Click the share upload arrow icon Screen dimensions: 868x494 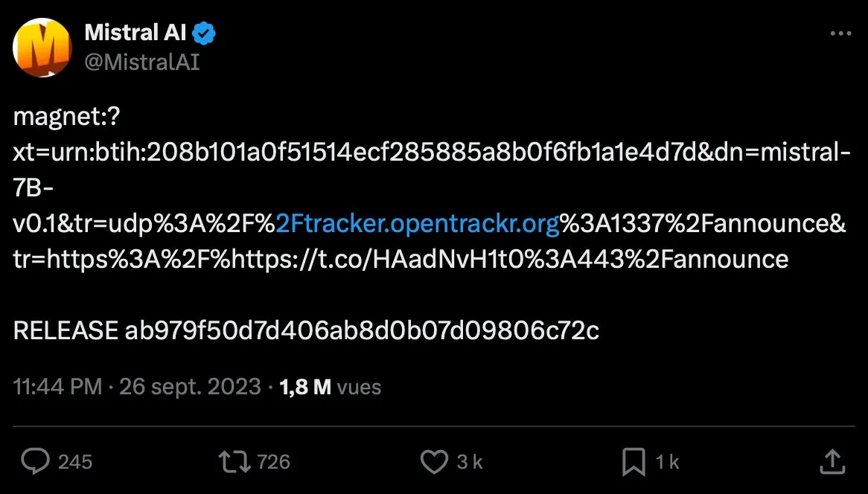tap(833, 461)
